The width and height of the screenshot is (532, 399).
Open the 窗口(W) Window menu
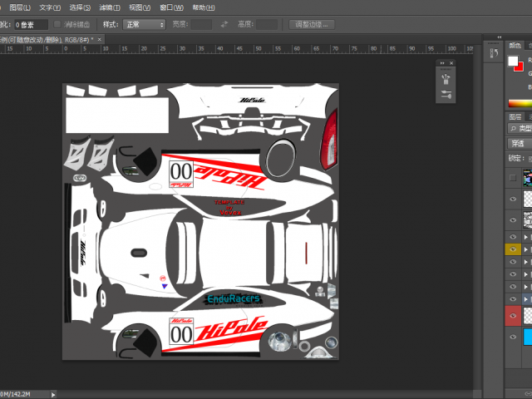[x=171, y=7]
